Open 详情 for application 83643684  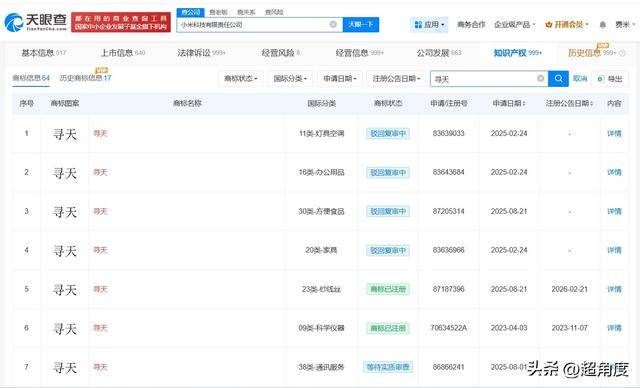(x=614, y=172)
